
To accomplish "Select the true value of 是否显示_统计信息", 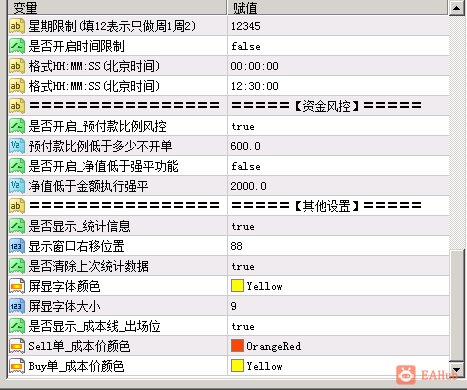I will 243,226.
